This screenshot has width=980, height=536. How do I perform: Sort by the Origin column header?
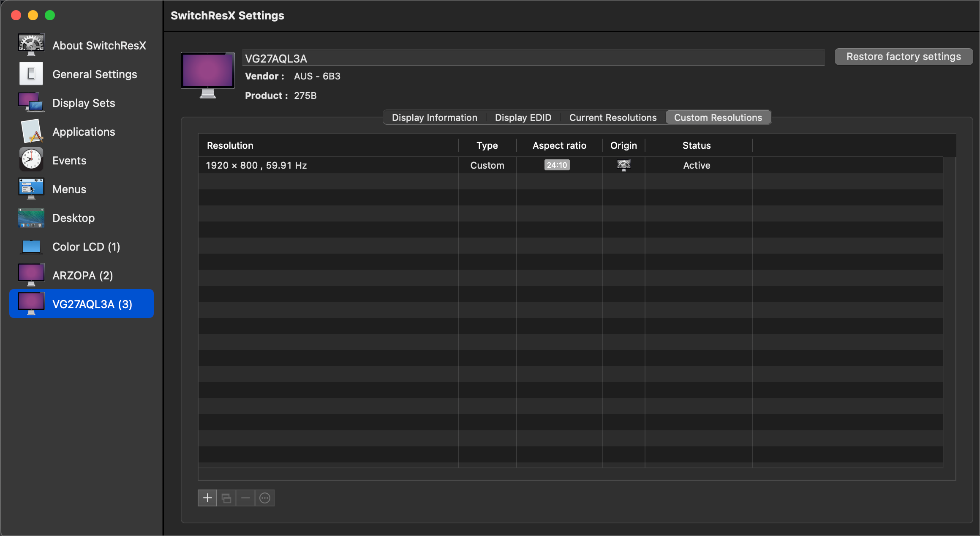[x=623, y=145]
